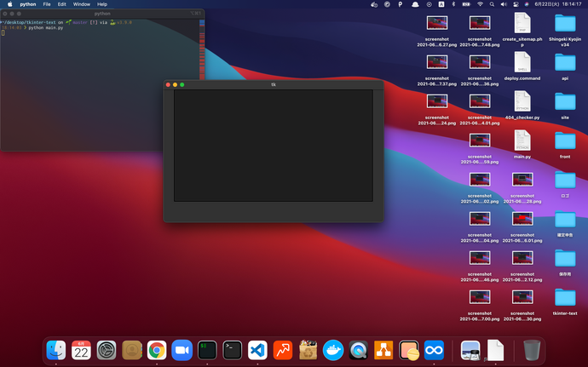Close the tk window with red button
The height and width of the screenshot is (367, 588).
click(x=168, y=84)
